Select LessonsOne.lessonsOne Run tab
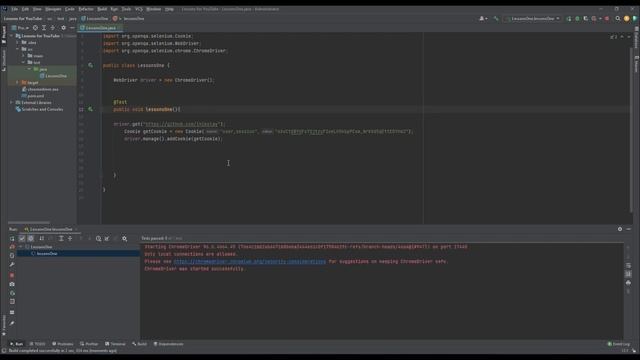 (51, 229)
